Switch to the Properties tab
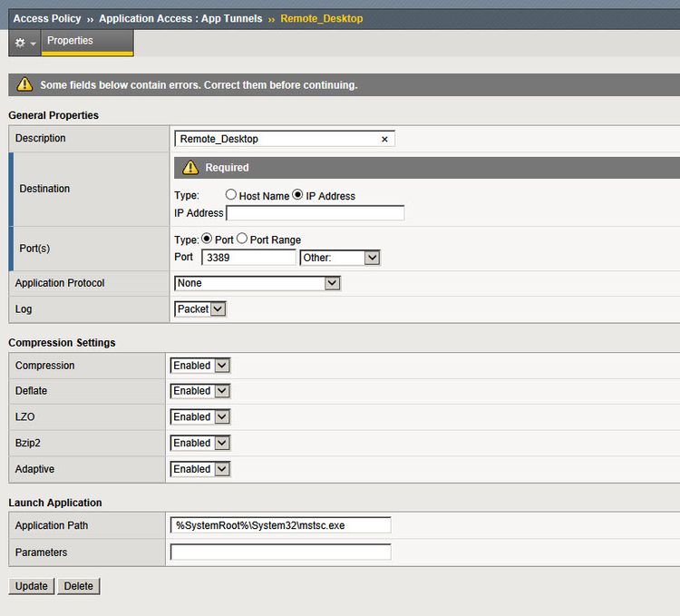This screenshot has height=616, width=680. 70,41
